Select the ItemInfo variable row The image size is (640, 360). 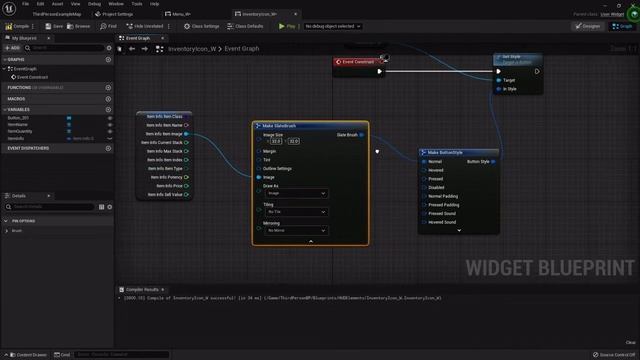[57, 138]
